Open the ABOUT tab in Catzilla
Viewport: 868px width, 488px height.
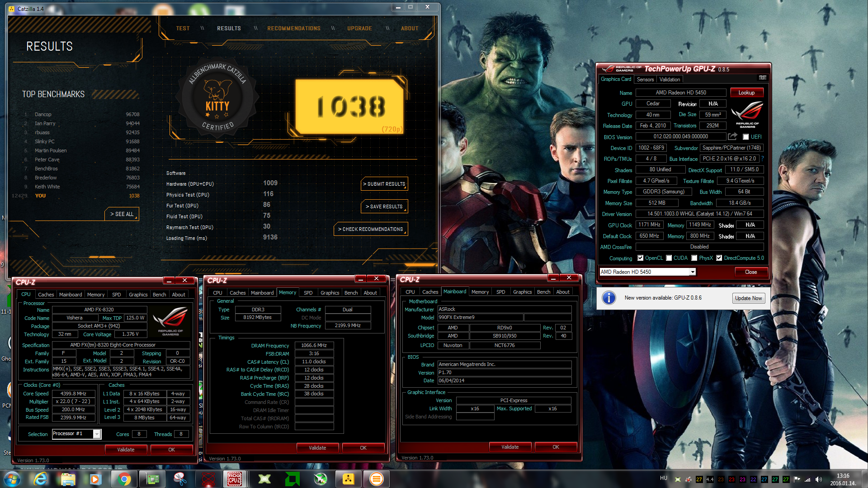410,28
